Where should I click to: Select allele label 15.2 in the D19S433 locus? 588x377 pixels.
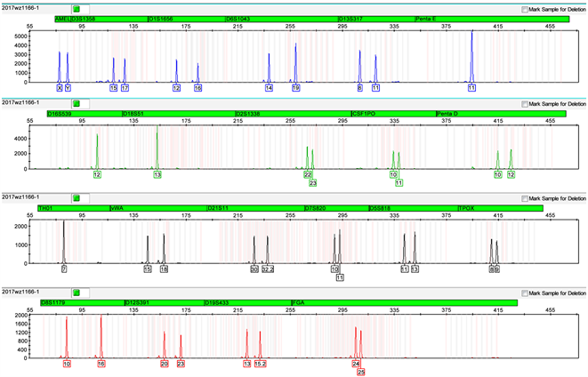point(260,364)
